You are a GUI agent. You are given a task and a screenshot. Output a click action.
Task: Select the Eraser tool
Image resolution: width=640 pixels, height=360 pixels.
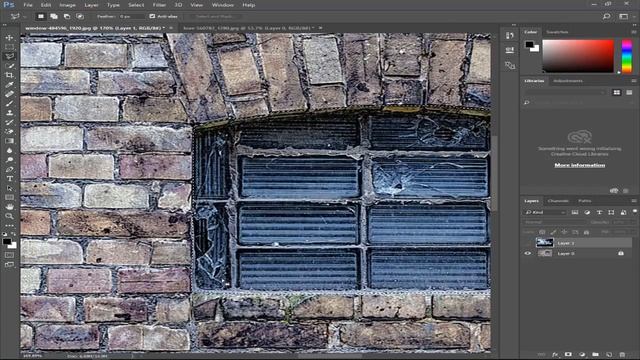point(9,131)
